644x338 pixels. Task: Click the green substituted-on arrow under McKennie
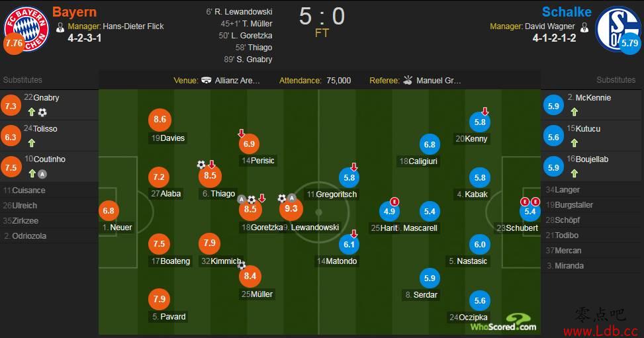coord(575,112)
